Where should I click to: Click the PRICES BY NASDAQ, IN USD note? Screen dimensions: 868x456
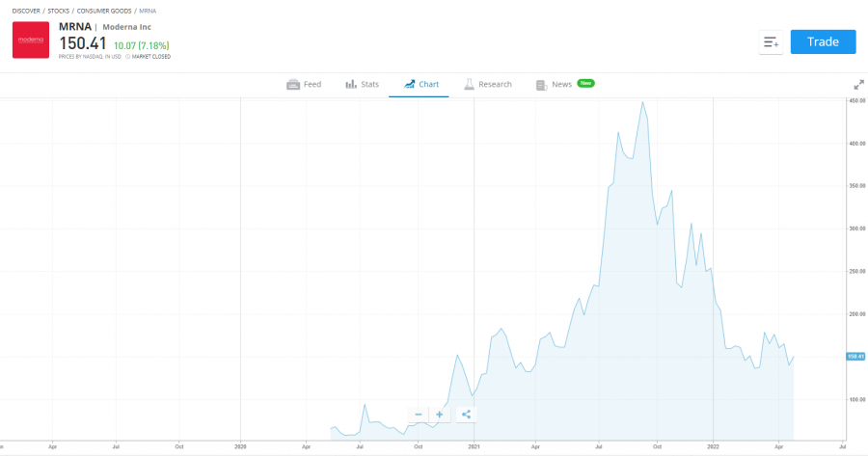point(90,57)
